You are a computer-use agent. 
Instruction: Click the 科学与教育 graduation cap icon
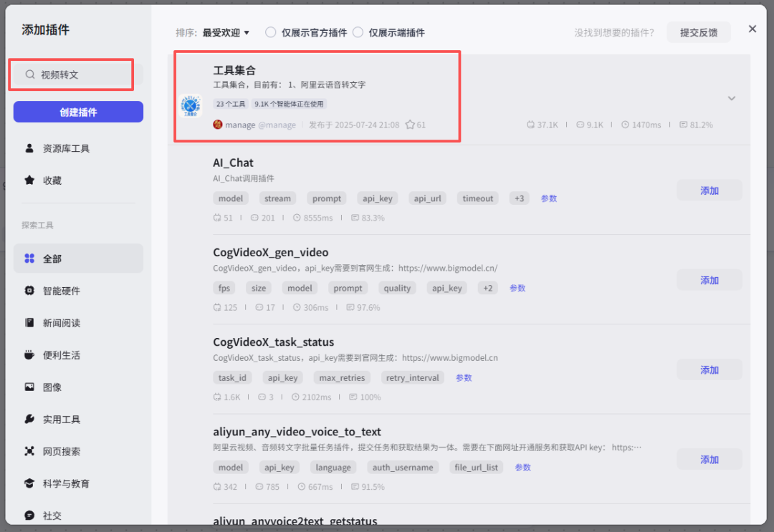(x=29, y=483)
